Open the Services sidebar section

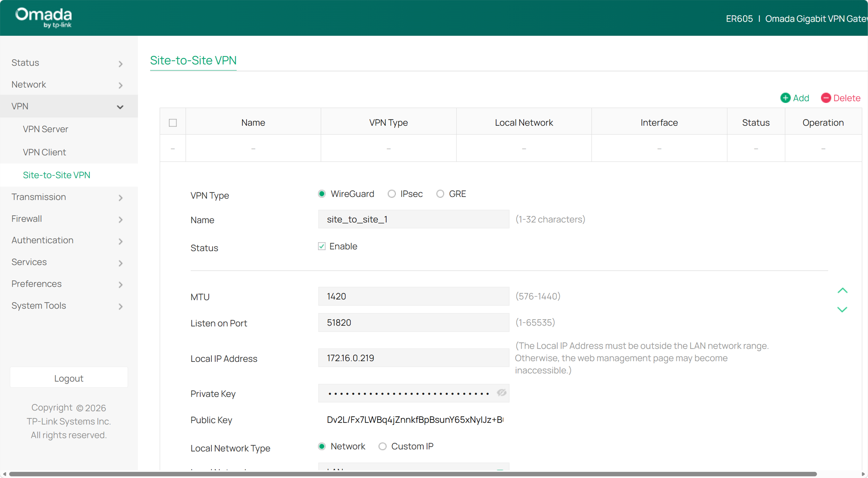(69, 262)
